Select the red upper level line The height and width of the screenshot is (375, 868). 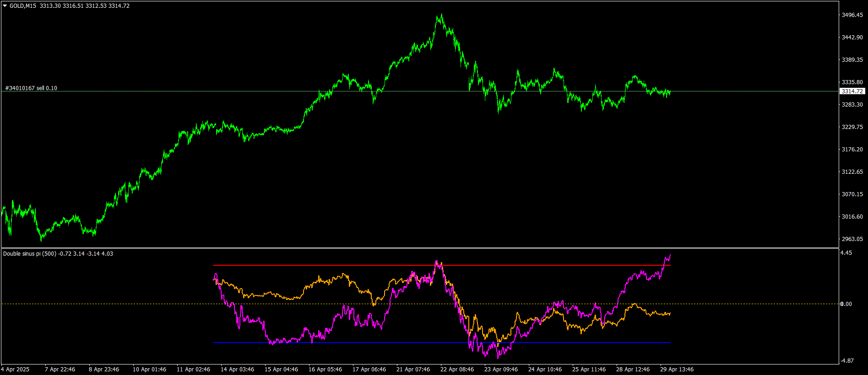click(442, 265)
